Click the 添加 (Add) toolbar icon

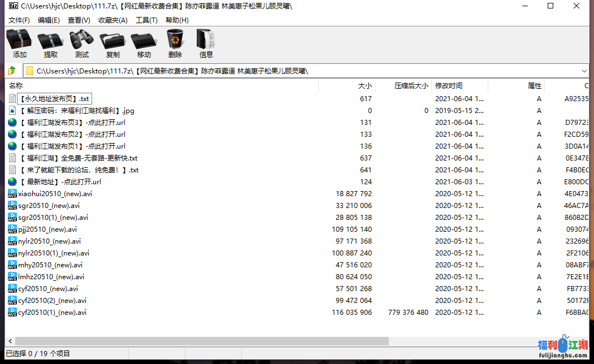(x=20, y=44)
